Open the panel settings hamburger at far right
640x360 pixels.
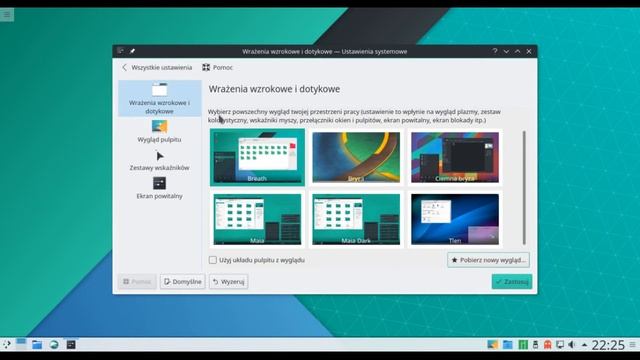point(633,345)
